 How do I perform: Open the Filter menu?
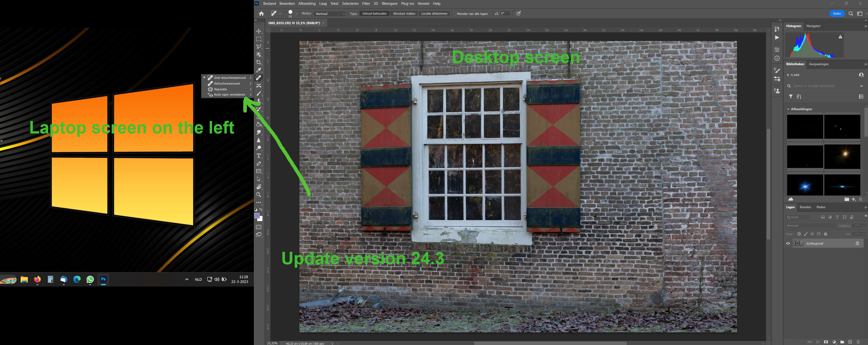pos(366,3)
